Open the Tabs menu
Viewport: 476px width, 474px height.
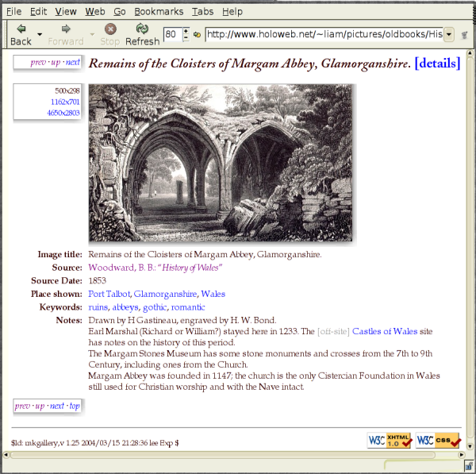point(202,12)
